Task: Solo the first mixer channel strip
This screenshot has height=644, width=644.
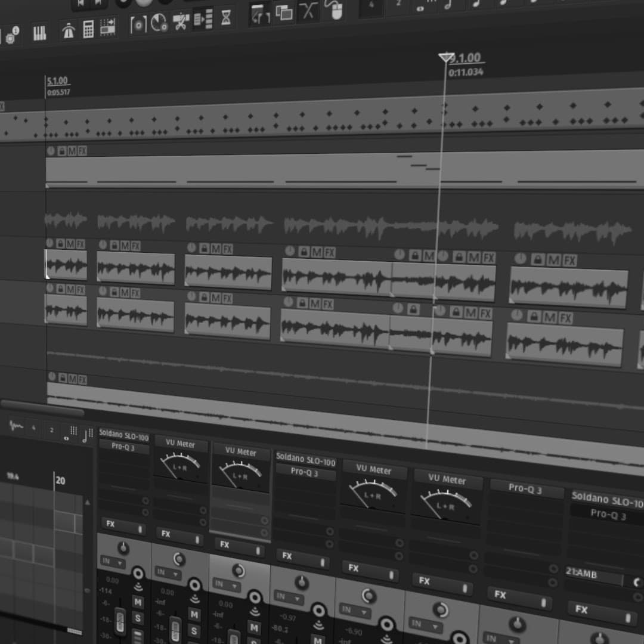Action: (138, 618)
